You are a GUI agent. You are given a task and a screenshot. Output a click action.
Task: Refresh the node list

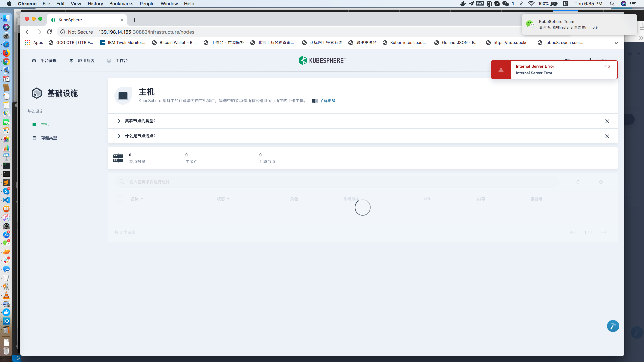point(578,182)
